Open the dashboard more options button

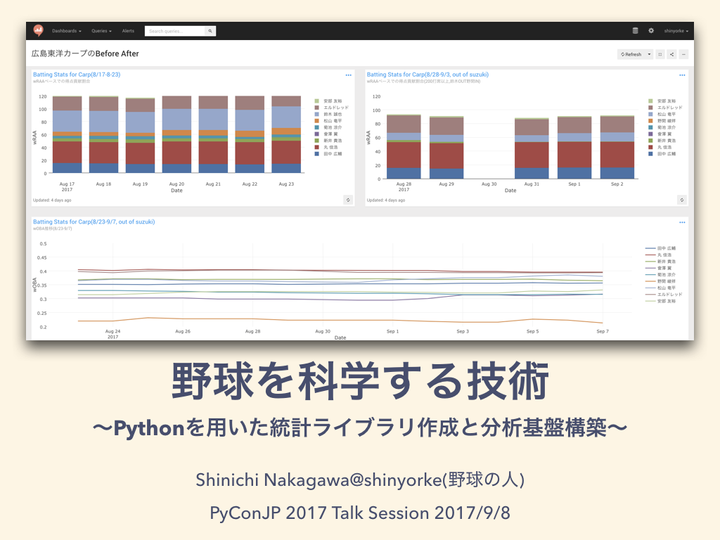(x=684, y=54)
